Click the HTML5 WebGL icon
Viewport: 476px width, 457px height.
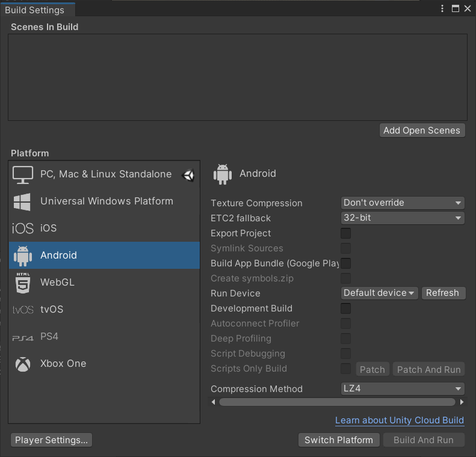coord(23,283)
